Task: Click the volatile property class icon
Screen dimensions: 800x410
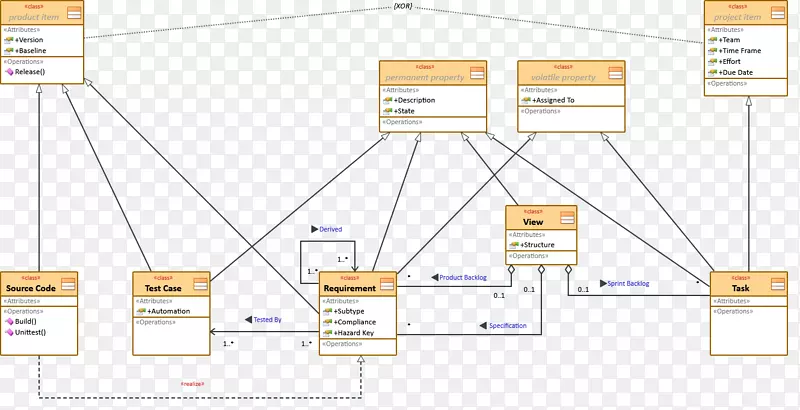Action: 616,73
